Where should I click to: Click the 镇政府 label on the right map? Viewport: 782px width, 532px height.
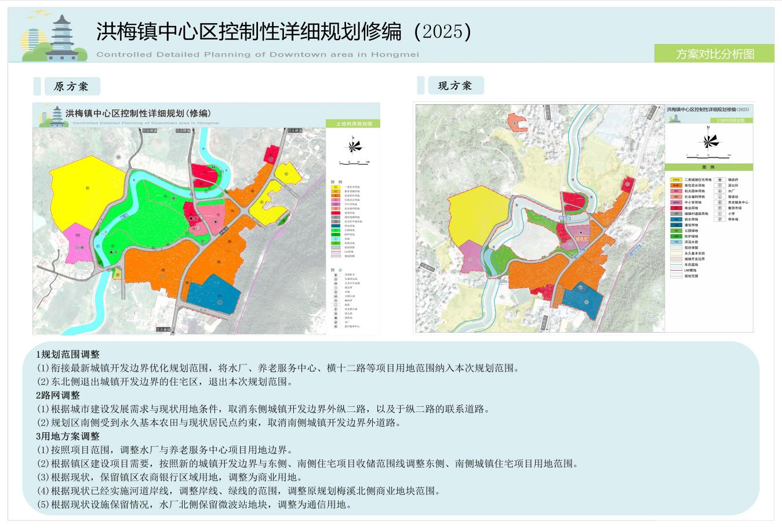581,238
